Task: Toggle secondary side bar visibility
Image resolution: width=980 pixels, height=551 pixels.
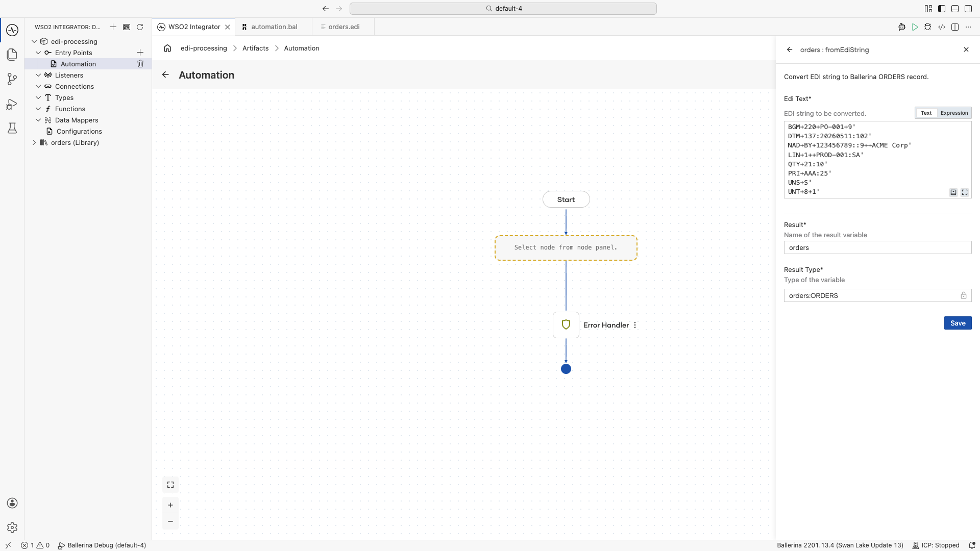Action: (x=968, y=9)
